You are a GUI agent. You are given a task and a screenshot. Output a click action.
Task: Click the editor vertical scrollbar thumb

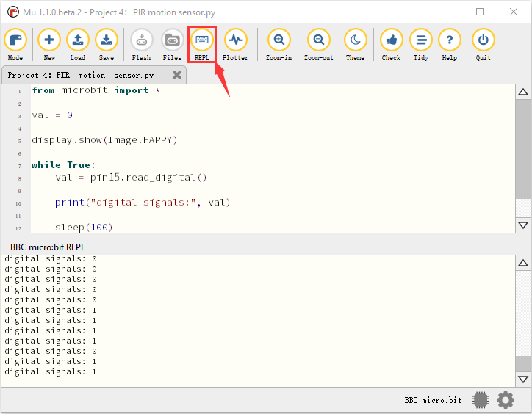pyautogui.click(x=523, y=149)
